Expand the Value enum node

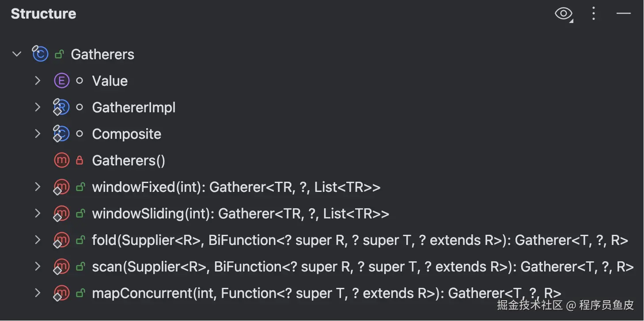coord(38,81)
